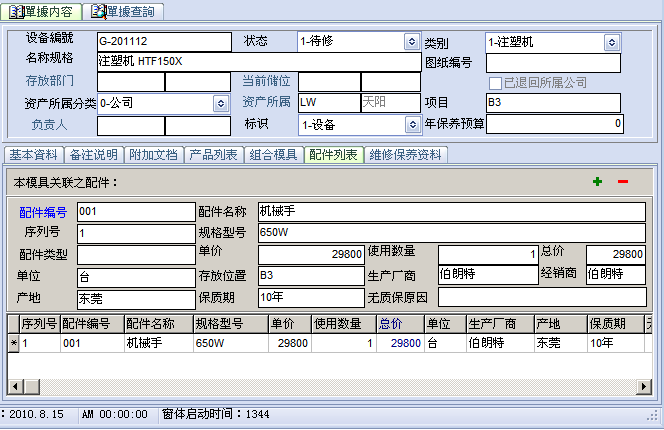Click the 單據內容 tab document icon
This screenshot has width=664, height=430.
point(17,11)
